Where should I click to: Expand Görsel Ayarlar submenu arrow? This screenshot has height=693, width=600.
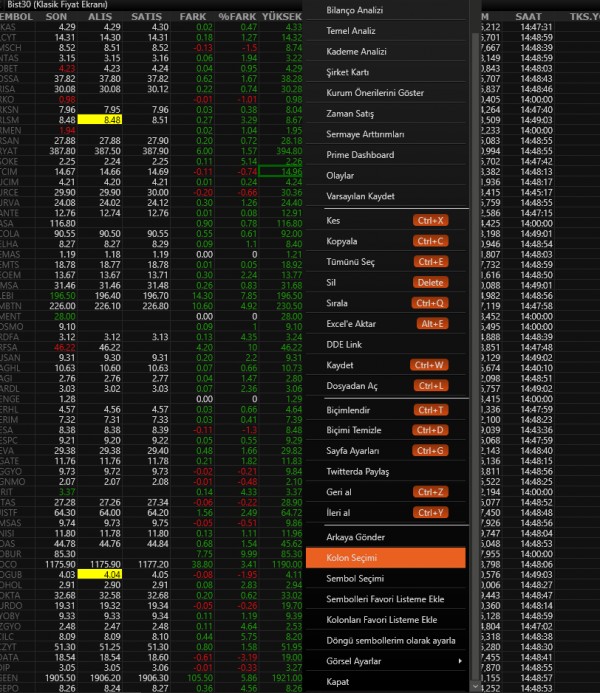pos(460,661)
